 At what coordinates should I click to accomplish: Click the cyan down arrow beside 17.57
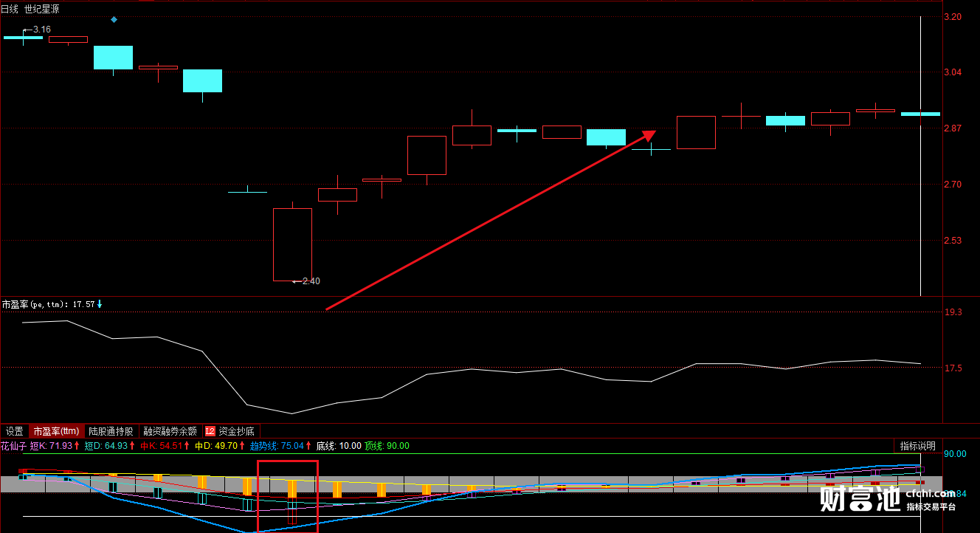(x=100, y=303)
